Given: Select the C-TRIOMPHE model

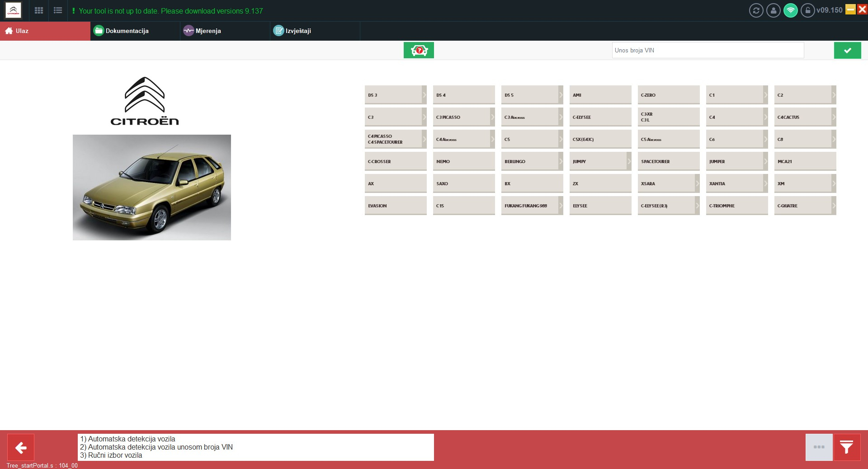Looking at the screenshot, I should tap(737, 206).
